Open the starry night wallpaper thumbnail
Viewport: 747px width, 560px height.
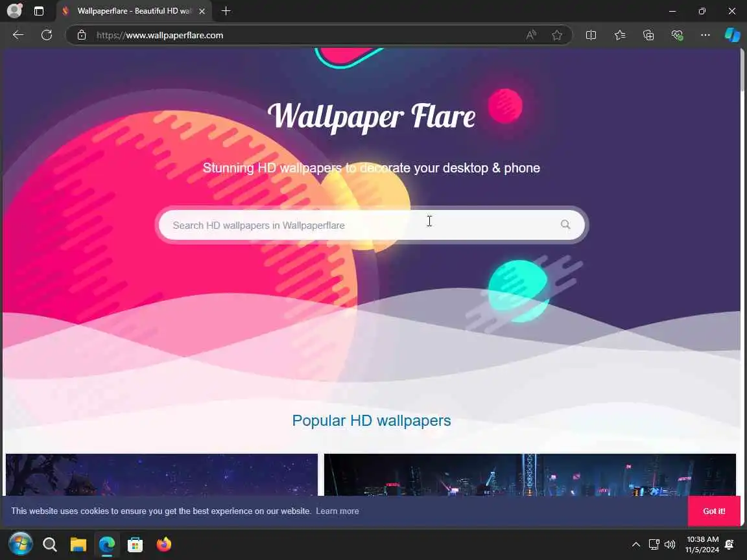161,474
